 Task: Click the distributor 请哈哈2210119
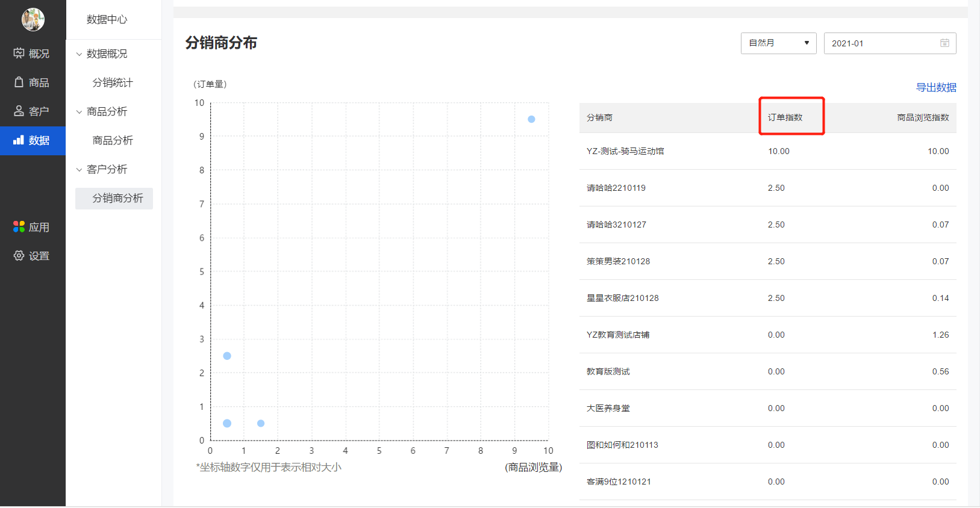tap(616, 188)
